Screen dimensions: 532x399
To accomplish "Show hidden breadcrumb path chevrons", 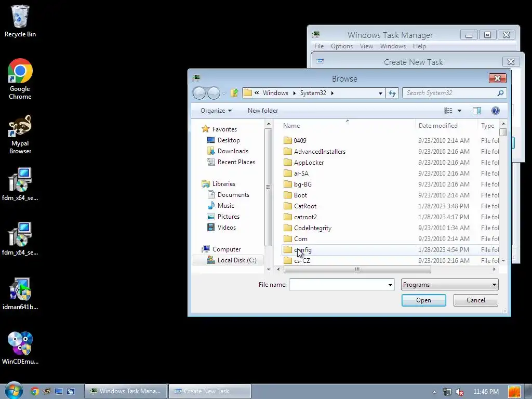I will coord(257,92).
